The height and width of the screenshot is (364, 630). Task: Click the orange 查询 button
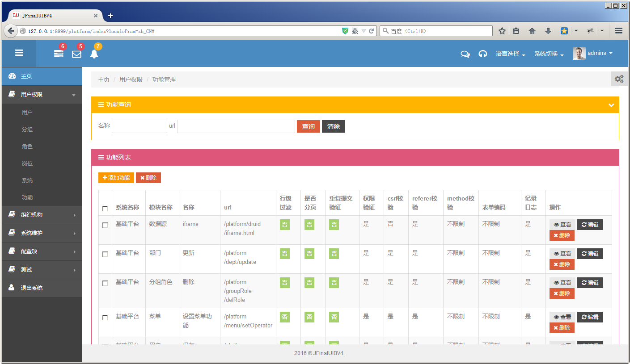coord(309,126)
